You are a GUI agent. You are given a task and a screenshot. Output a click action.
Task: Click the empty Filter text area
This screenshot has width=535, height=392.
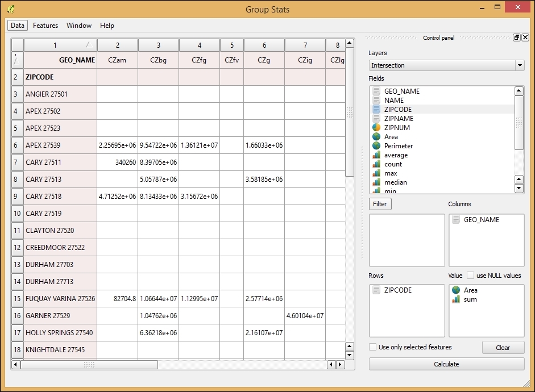[407, 240]
